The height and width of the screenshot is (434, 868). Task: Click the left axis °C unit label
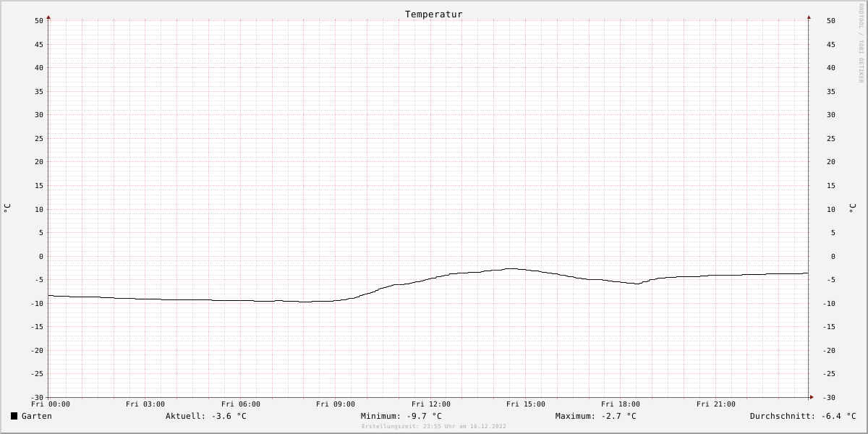tap(7, 208)
